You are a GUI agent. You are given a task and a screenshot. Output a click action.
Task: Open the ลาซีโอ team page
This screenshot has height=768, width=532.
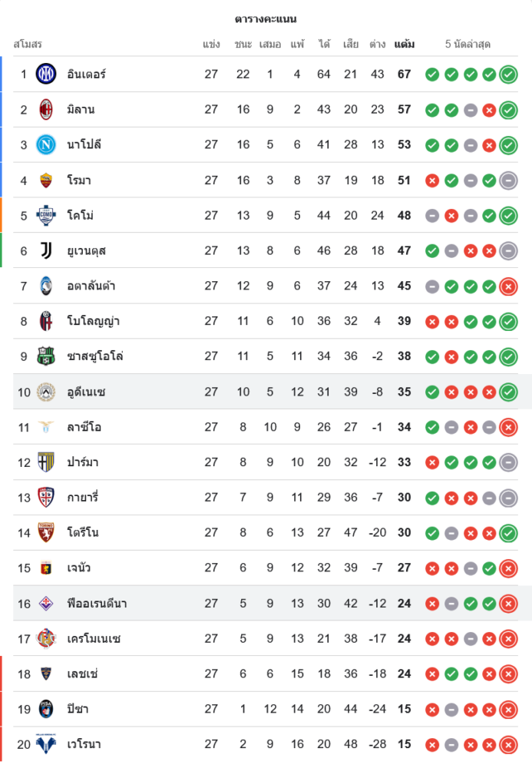(x=84, y=427)
